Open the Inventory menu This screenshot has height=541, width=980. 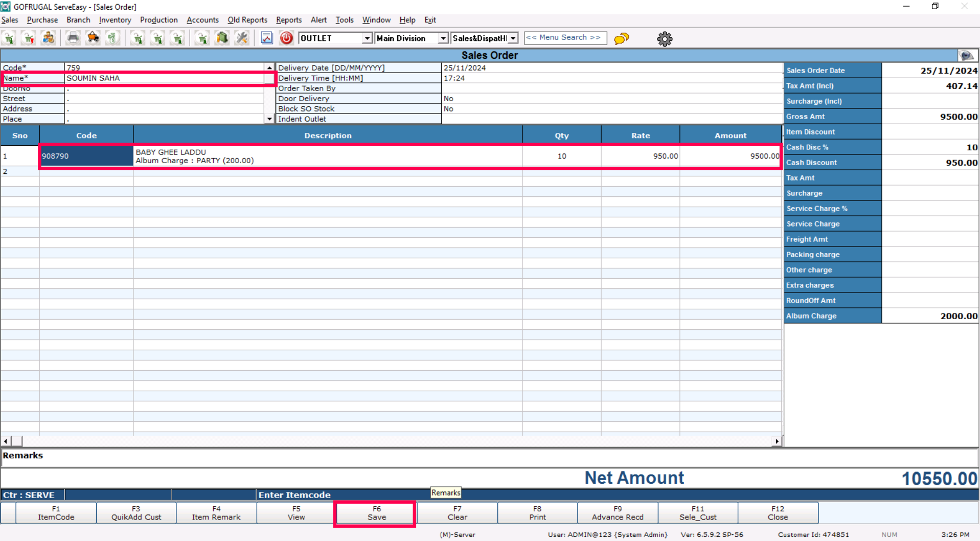[115, 20]
